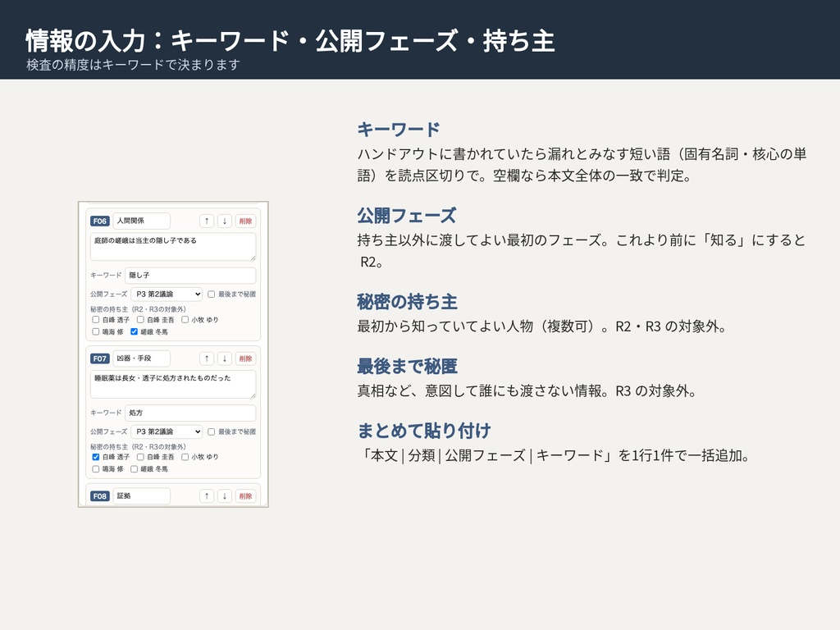Check 鳴海 修 as F07 secret holder
The width and height of the screenshot is (840, 630).
coord(96,469)
